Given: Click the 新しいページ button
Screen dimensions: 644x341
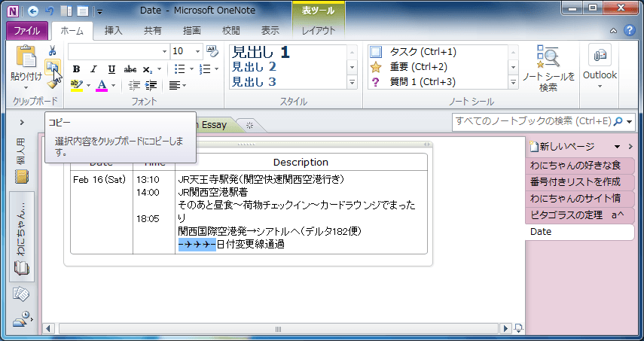Looking at the screenshot, I should pos(563,147).
